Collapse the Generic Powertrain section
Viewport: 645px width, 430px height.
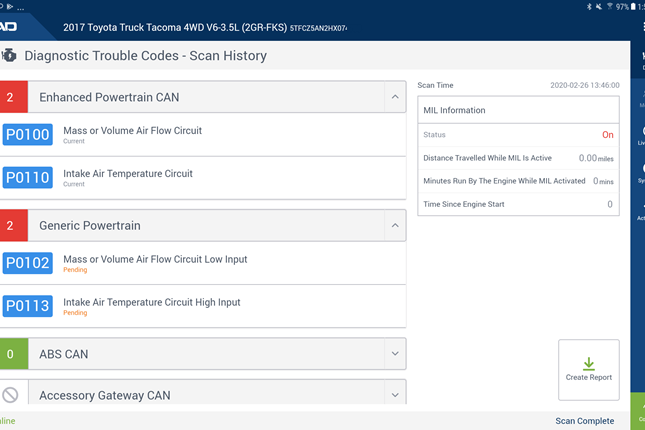tap(394, 226)
